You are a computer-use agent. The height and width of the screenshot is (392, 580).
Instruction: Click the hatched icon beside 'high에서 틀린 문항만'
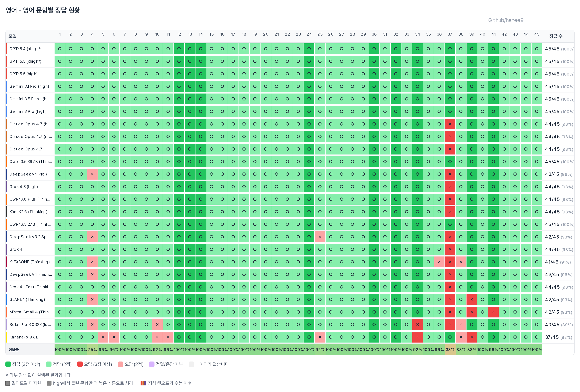[x=49, y=383]
